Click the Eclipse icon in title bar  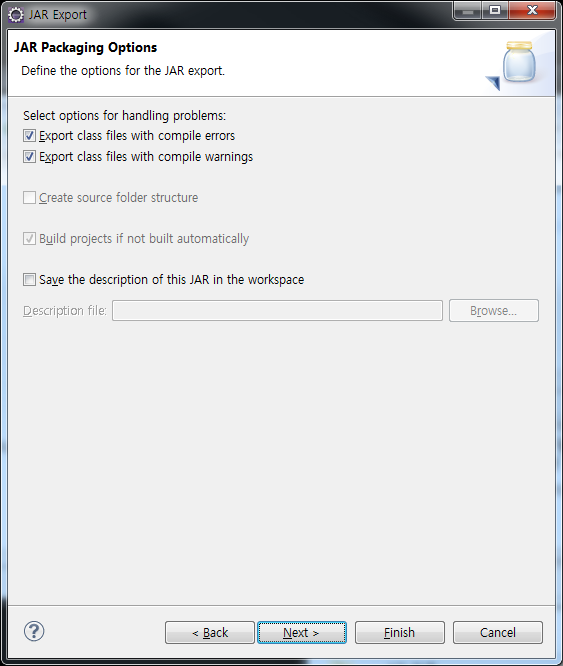click(x=16, y=15)
